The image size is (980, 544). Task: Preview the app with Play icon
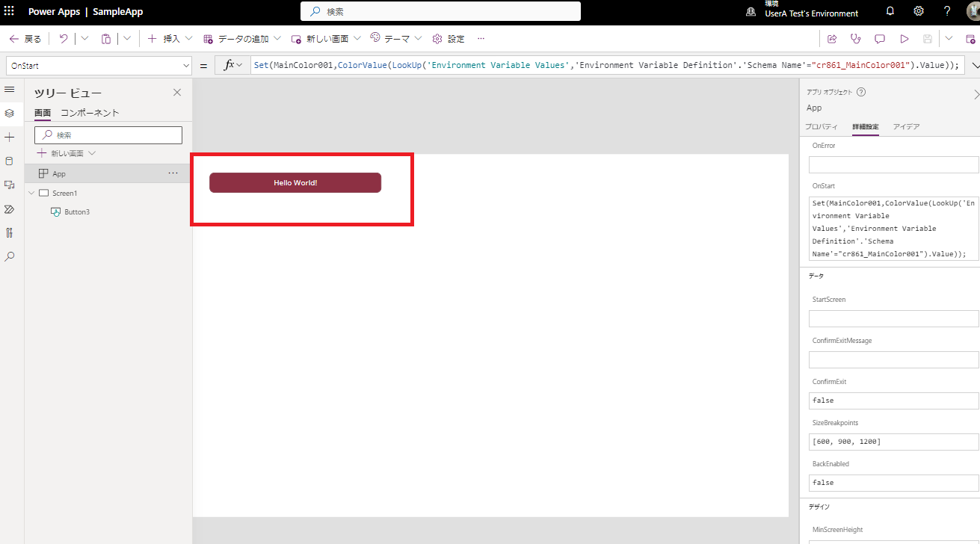[x=904, y=39]
